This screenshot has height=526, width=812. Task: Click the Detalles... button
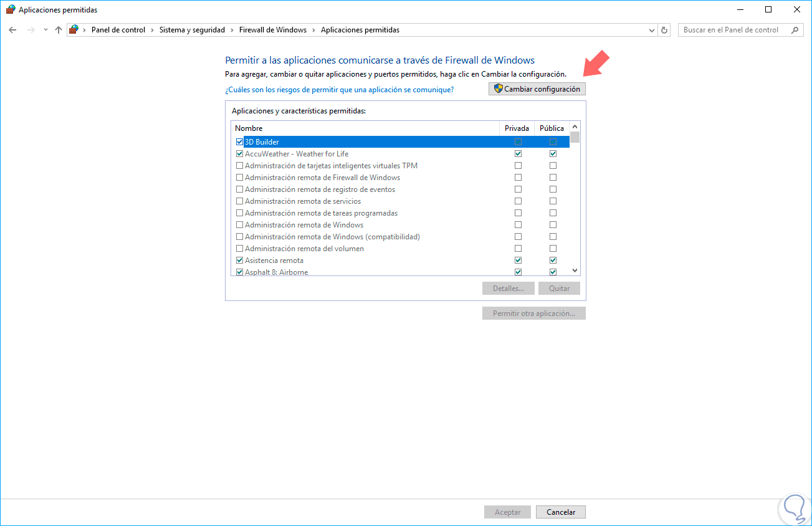pyautogui.click(x=508, y=289)
